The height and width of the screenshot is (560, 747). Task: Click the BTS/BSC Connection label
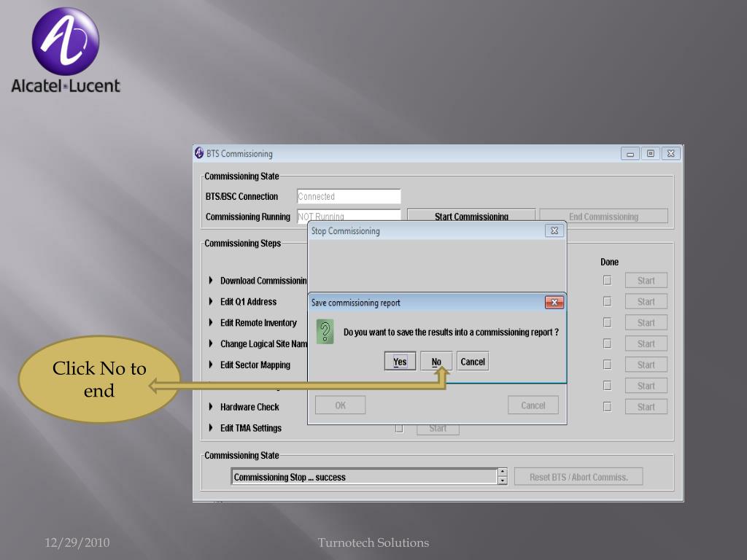pyautogui.click(x=241, y=196)
